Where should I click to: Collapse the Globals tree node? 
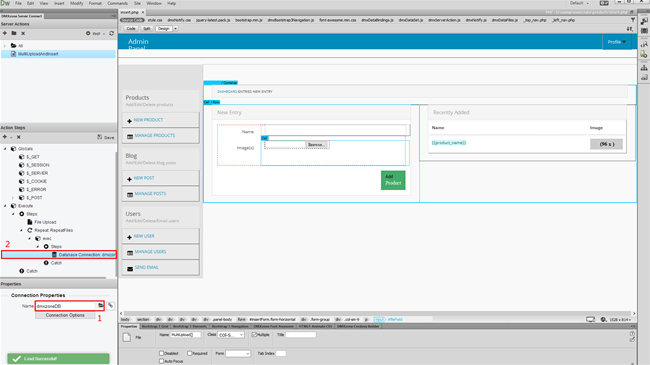[x=5, y=148]
